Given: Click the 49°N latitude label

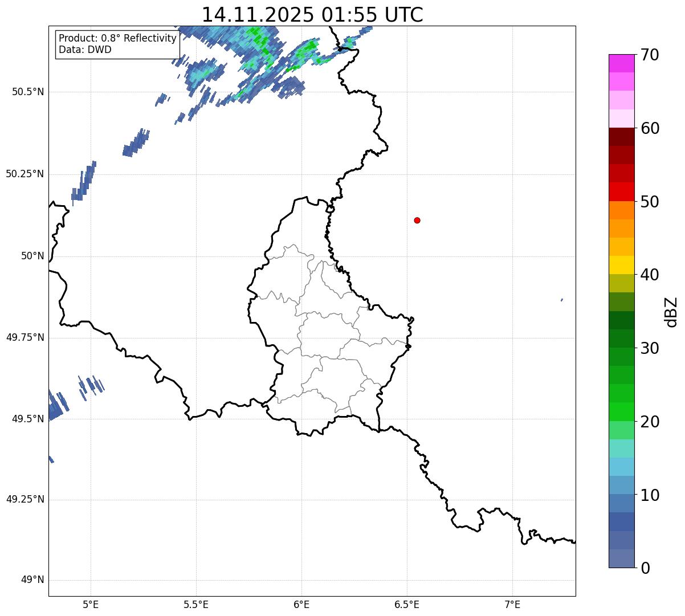Looking at the screenshot, I should click(33, 580).
